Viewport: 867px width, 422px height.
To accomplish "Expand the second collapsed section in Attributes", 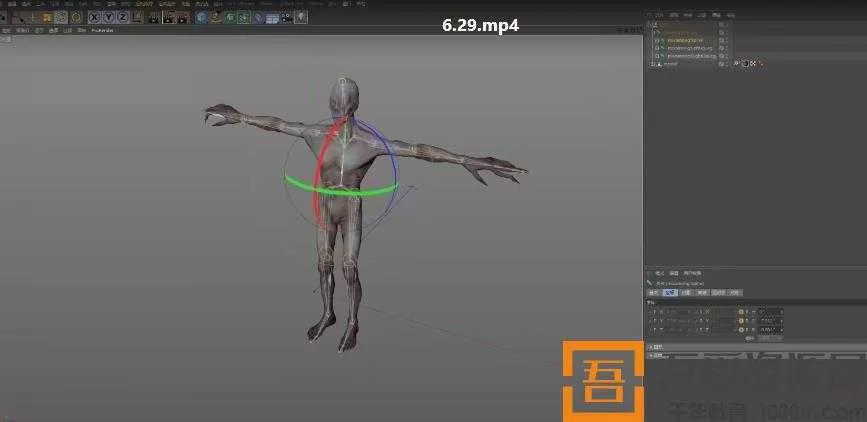I will [x=650, y=355].
